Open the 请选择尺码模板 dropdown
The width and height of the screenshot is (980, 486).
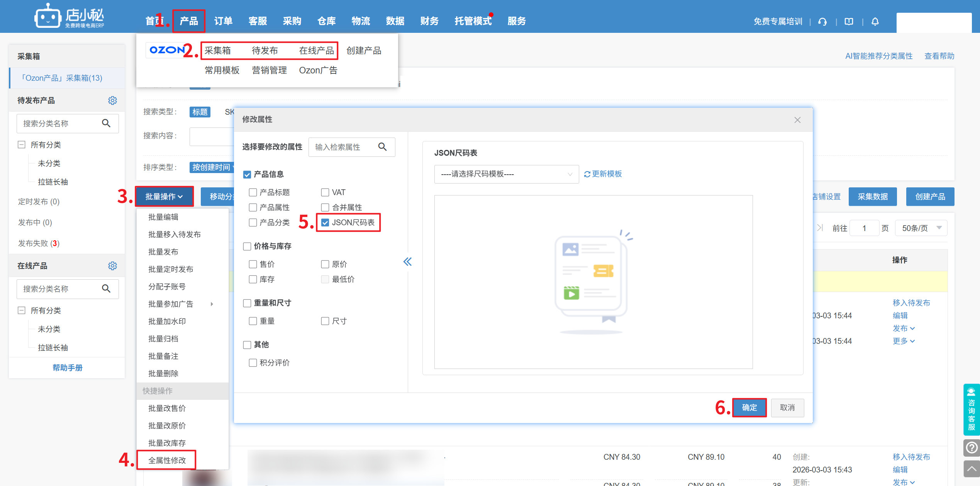[506, 174]
